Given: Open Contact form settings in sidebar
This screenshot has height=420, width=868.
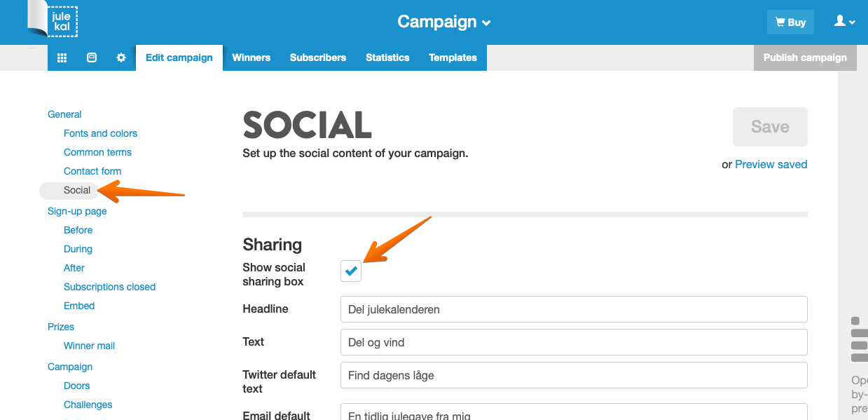Looking at the screenshot, I should point(92,171).
